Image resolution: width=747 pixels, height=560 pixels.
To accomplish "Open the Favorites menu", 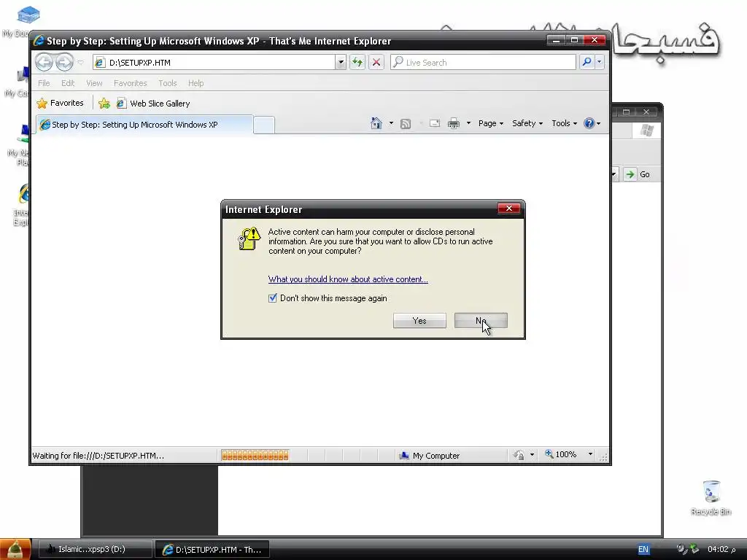I will 130,83.
